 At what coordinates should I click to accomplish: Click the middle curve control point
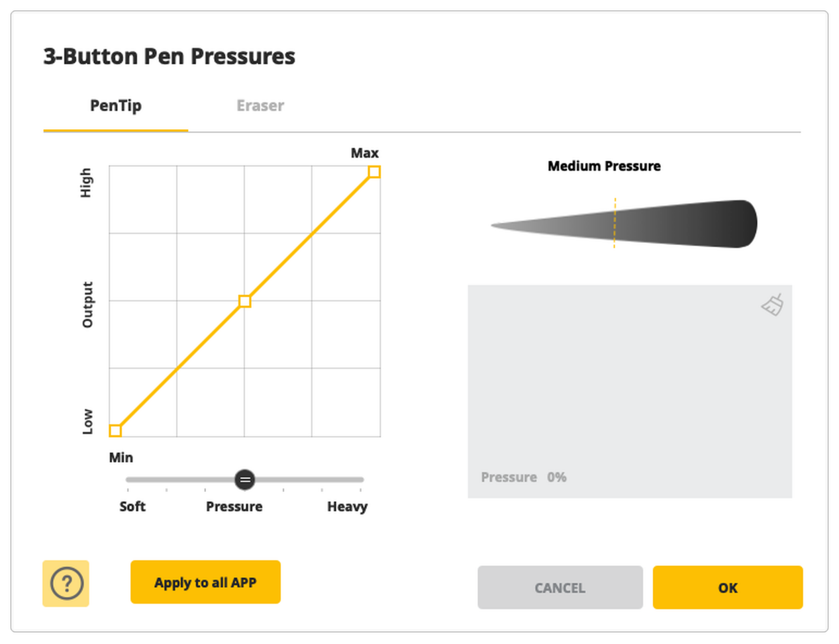click(244, 302)
